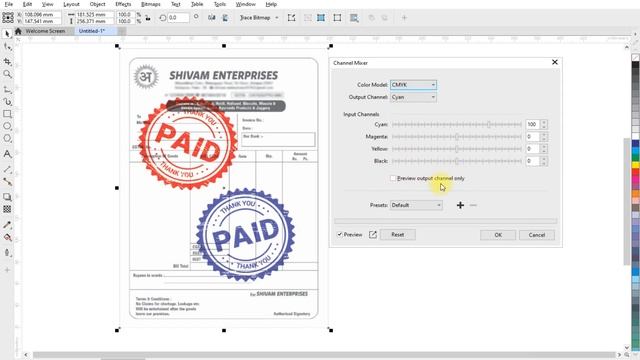Open the Color Model CMYK dropdown
The height and width of the screenshot is (360, 640).
(413, 85)
